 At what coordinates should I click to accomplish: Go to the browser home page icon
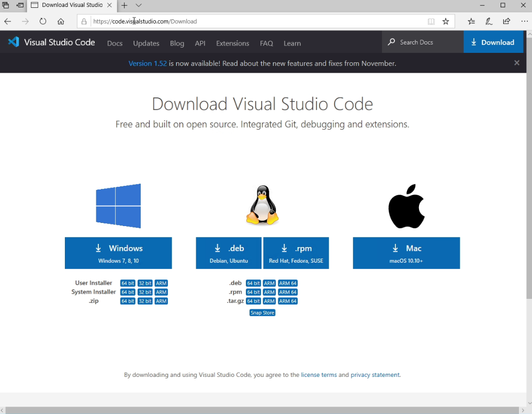(x=61, y=21)
